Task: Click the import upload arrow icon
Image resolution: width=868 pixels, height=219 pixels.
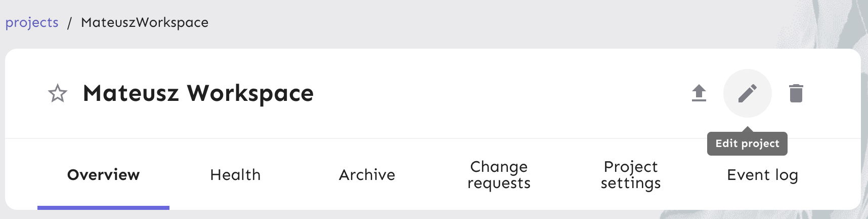Action: click(699, 93)
